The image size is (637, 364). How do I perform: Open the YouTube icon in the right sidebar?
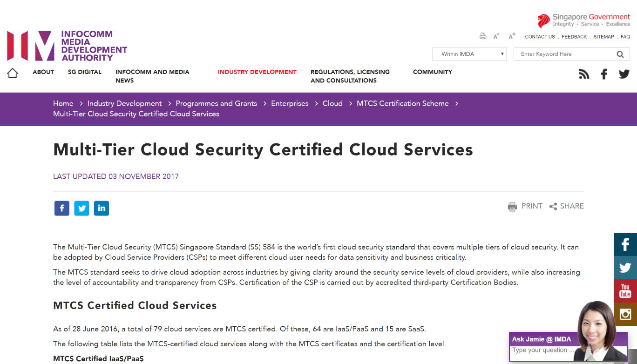tap(625, 290)
